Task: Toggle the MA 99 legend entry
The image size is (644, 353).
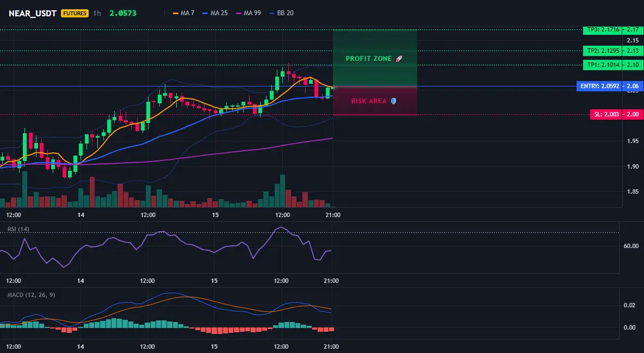Action: 249,13
